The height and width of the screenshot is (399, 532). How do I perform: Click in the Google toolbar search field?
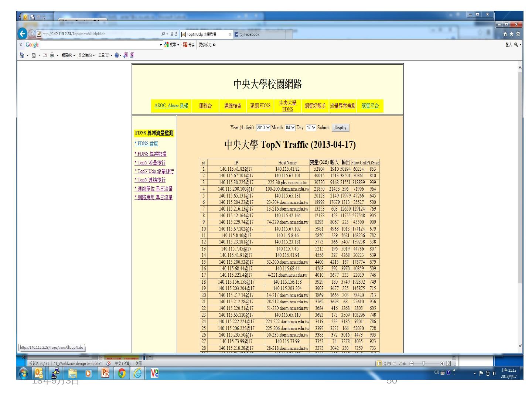[100, 45]
